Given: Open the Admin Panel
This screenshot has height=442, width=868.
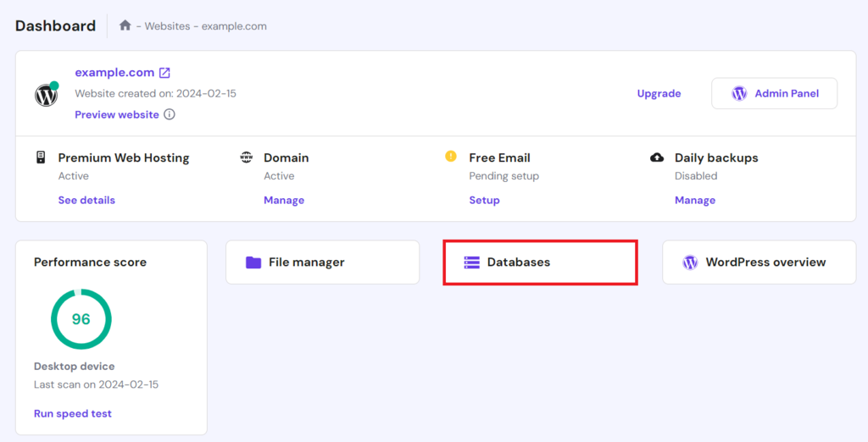Looking at the screenshot, I should 774,94.
